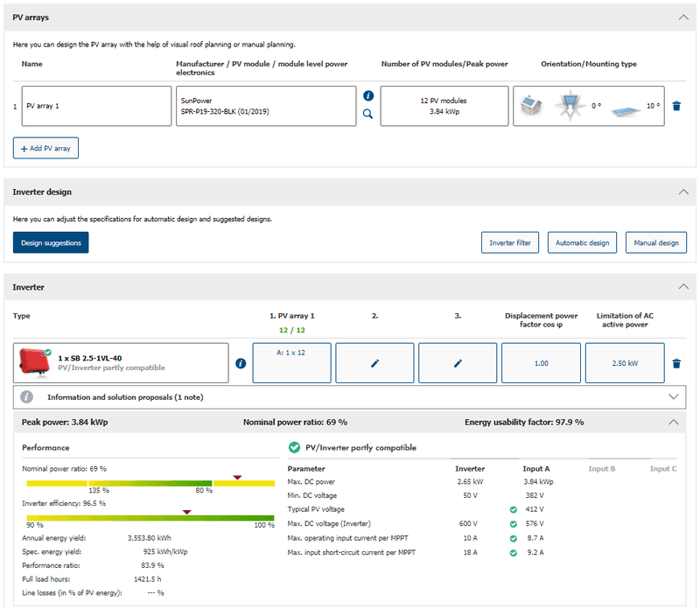Click info icon next to SunPower module

[x=368, y=95]
